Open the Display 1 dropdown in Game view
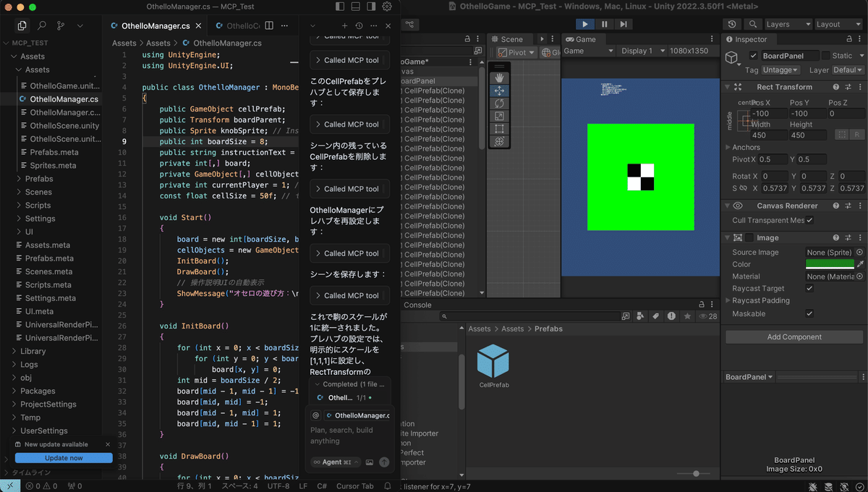Viewport: 868px width, 492px height. pos(641,50)
